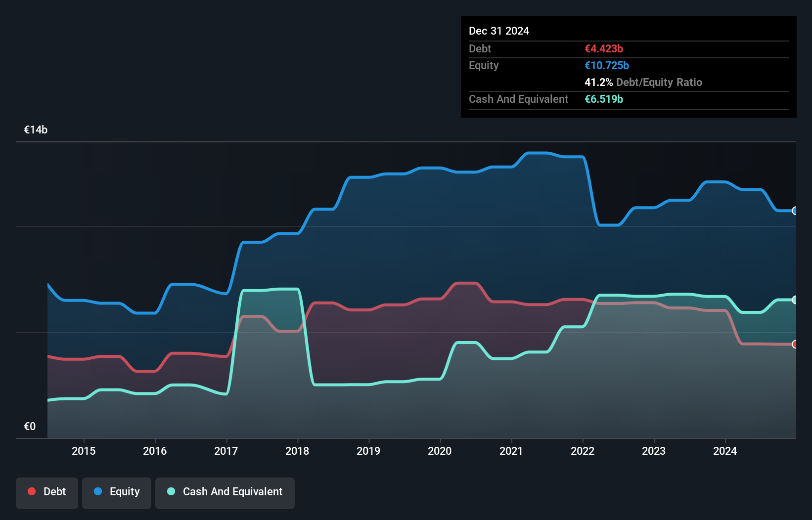Click the 2023 x-axis label
Screen dimensions: 812x520
[654, 451]
